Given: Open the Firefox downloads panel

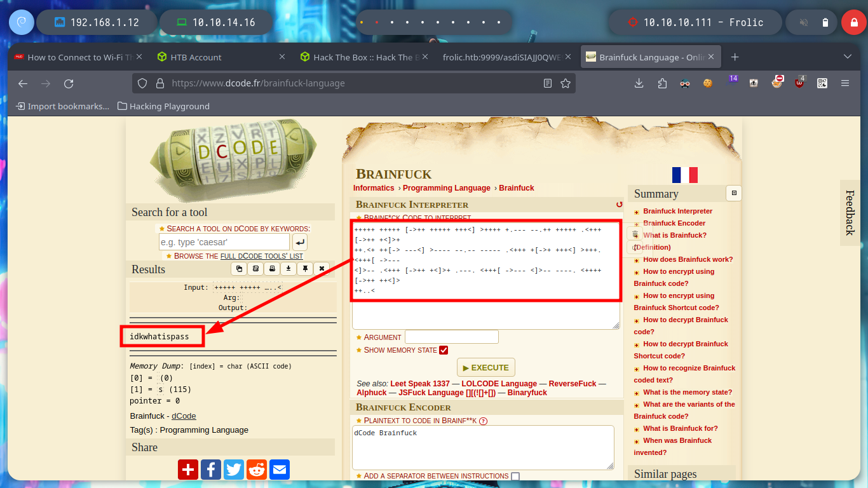Looking at the screenshot, I should click(x=639, y=83).
